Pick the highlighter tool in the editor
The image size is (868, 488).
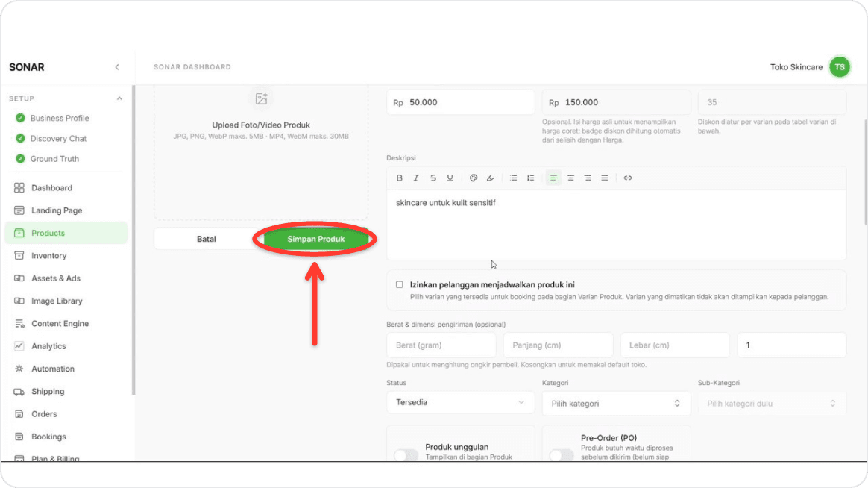491,178
